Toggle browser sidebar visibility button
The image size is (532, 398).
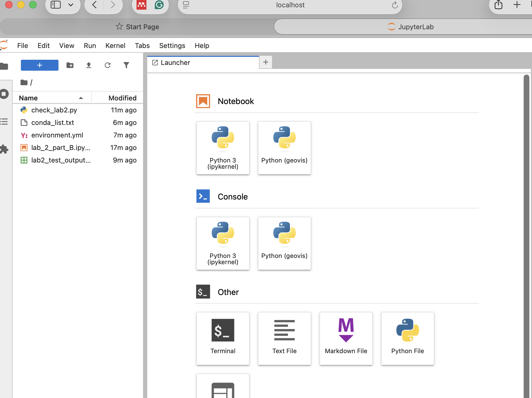click(56, 5)
